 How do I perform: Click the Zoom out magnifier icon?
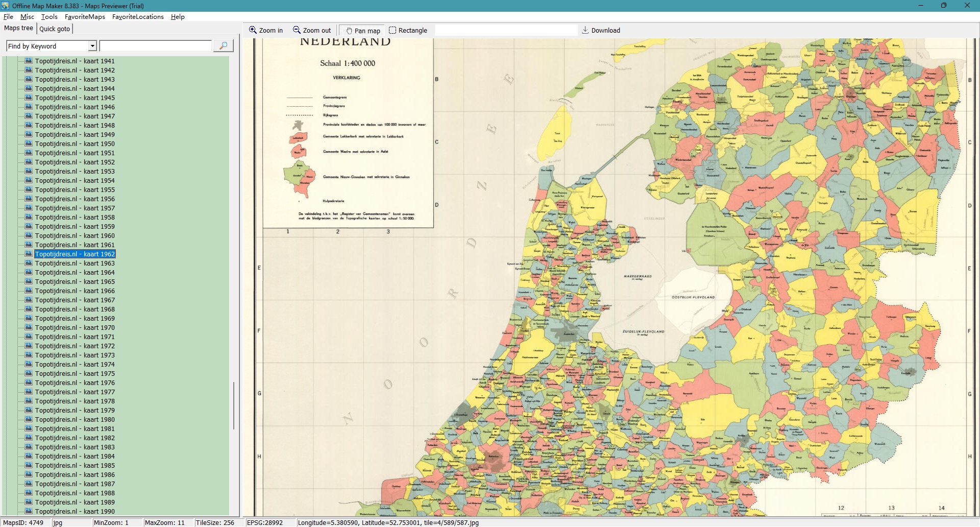point(297,30)
